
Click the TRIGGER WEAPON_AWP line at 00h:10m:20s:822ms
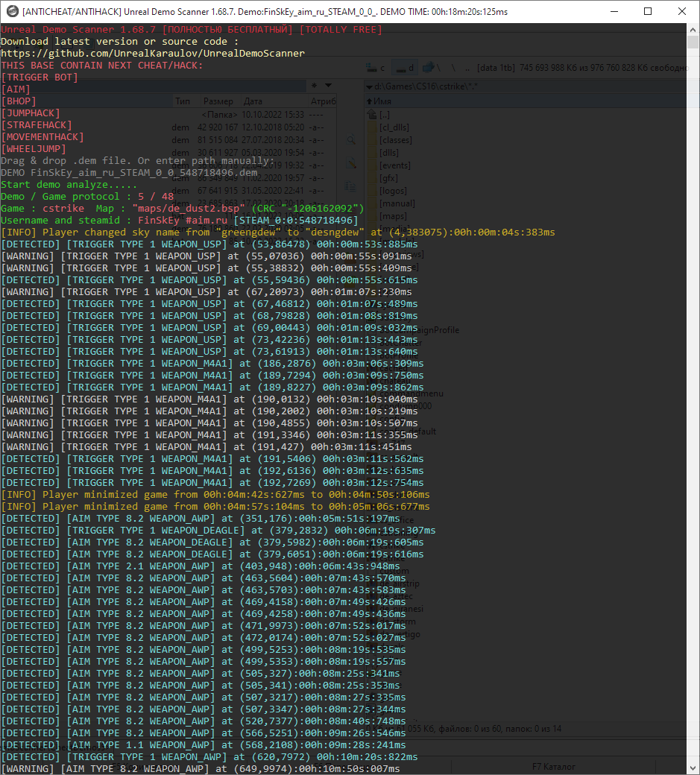209,756
